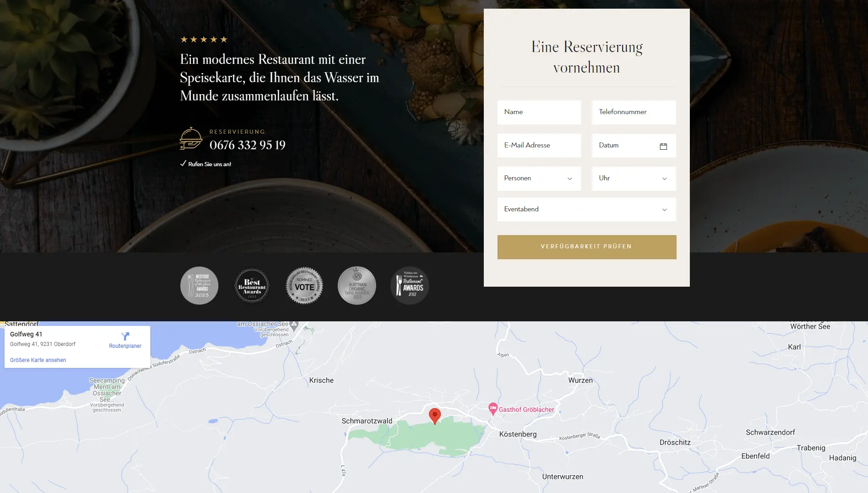Open the Austrian Organic Wine Awards badge

357,286
